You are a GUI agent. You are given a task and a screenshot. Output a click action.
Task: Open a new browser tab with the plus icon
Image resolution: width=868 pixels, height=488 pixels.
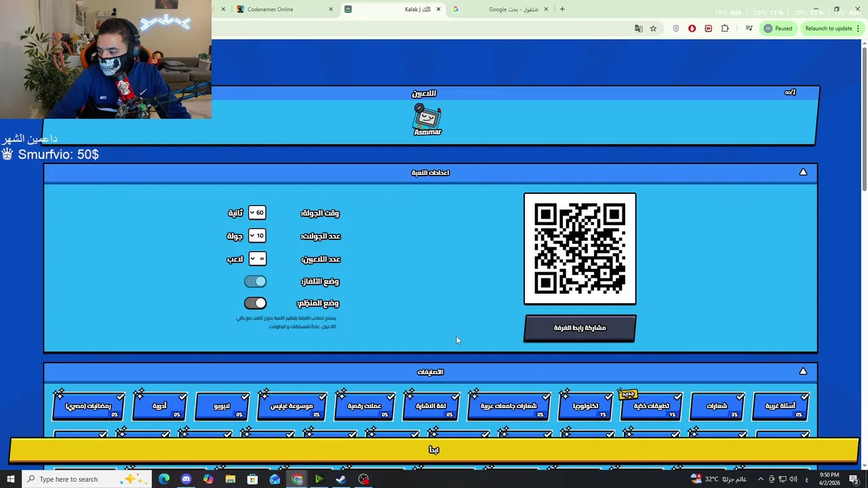click(x=562, y=9)
